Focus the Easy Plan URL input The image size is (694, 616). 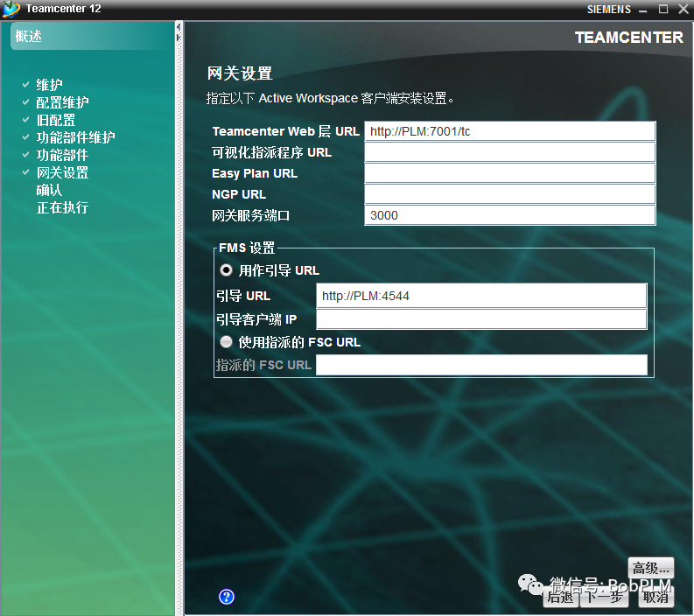click(x=509, y=173)
